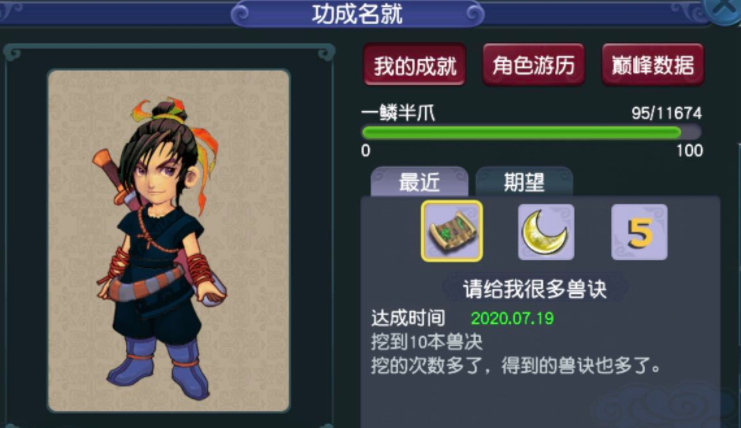Click the green achievement progress bar
Viewport: 741px width, 428px height.
click(531, 132)
